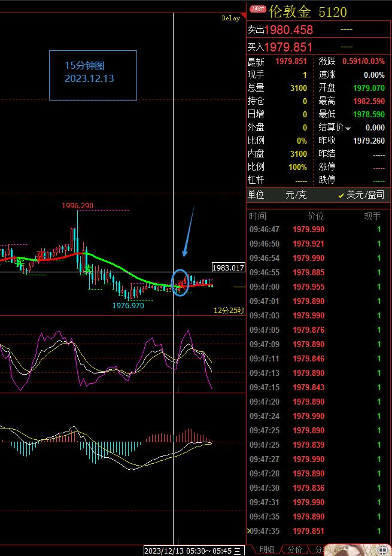Click the 昨收 value 1979.260
Viewport: 392px width, 556px height.
(x=369, y=141)
